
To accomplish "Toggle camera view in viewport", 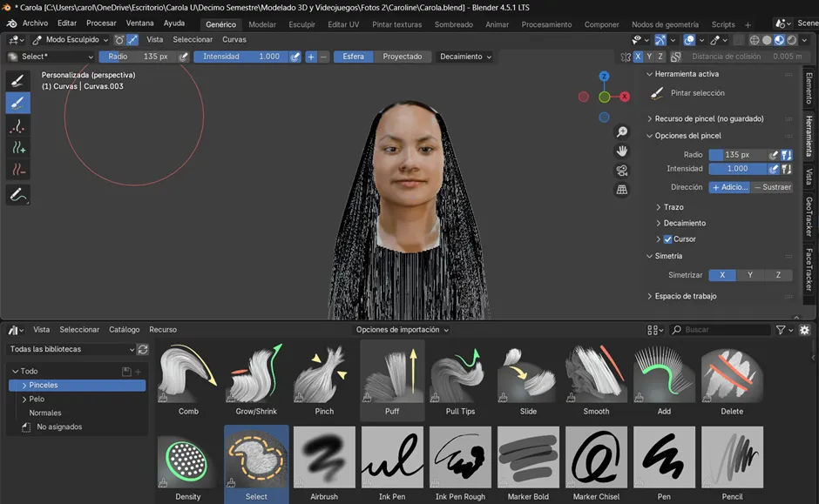I will [622, 171].
